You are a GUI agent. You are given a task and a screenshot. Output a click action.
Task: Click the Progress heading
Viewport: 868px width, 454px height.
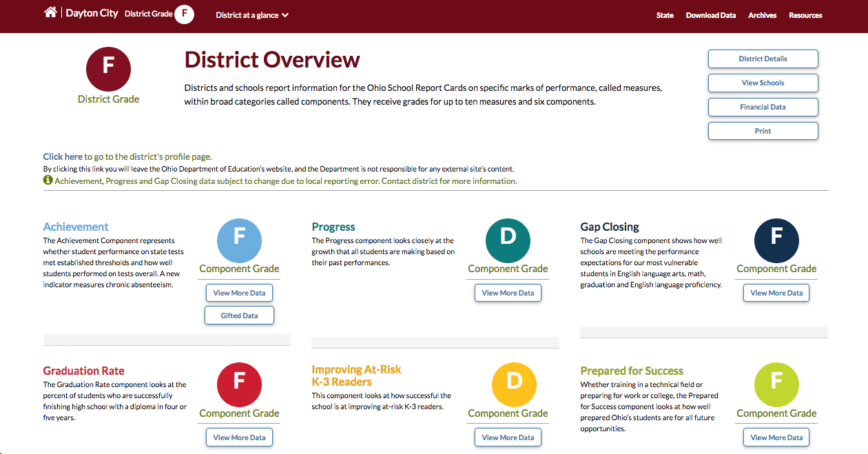[x=333, y=227]
